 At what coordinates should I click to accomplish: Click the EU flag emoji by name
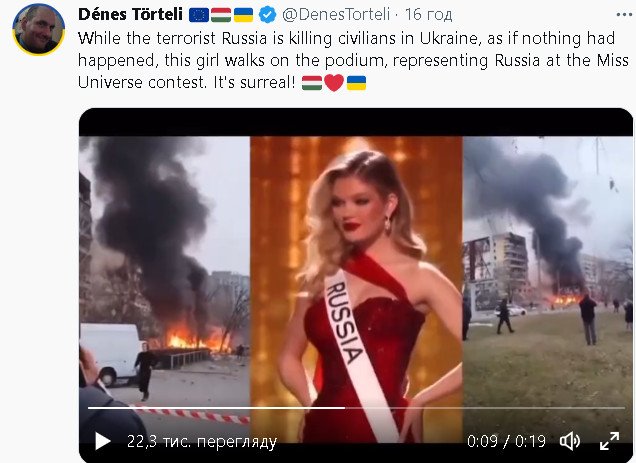199,15
